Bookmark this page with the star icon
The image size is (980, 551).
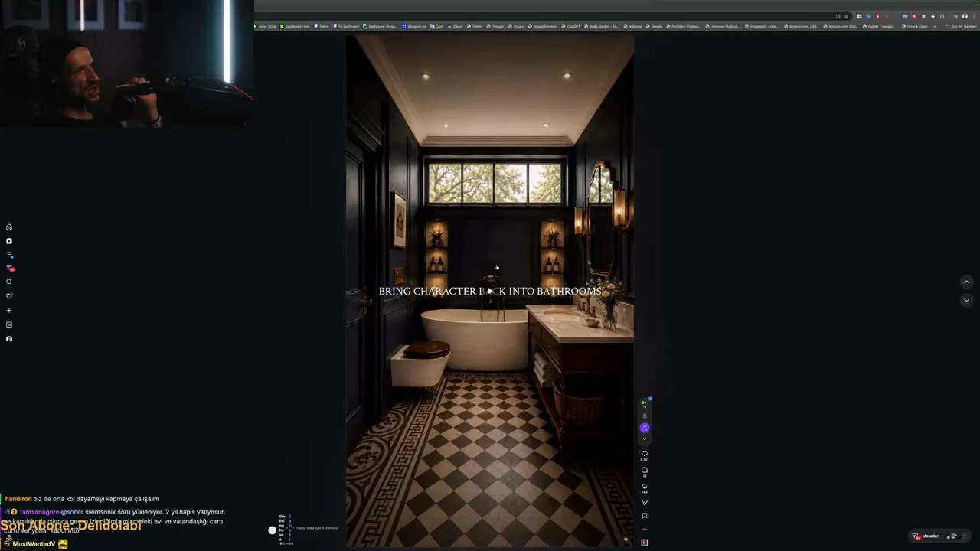pos(847,16)
